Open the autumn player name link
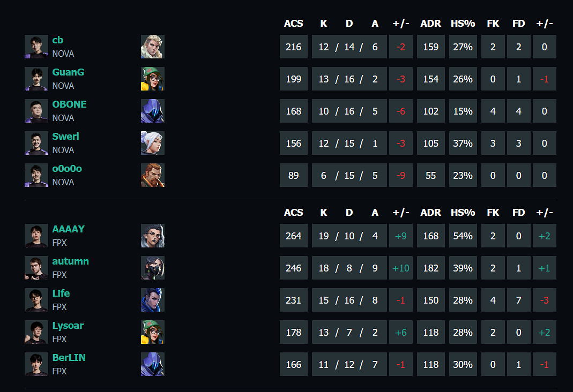The width and height of the screenshot is (573, 392). coord(70,261)
